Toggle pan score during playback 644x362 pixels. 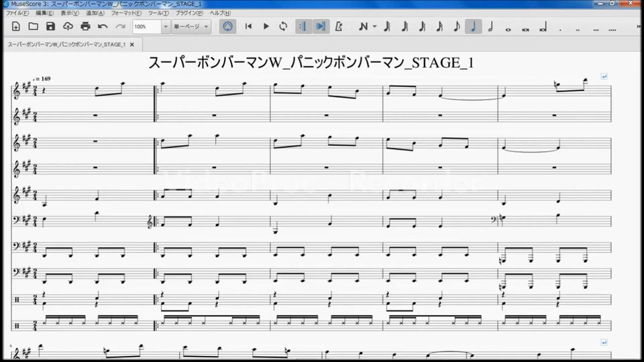click(321, 27)
